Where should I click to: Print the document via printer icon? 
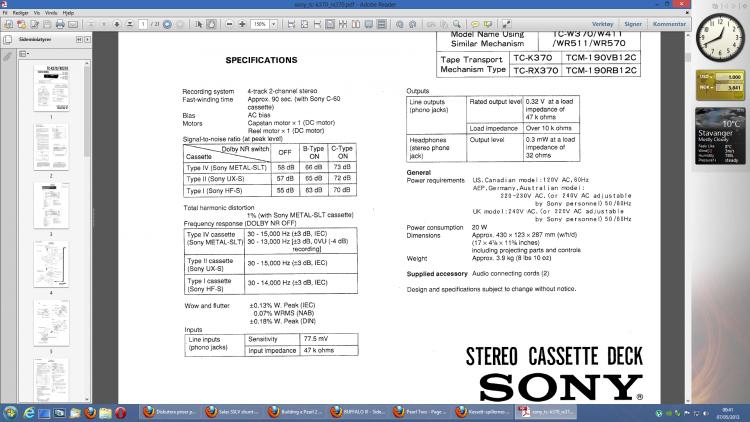60,24
